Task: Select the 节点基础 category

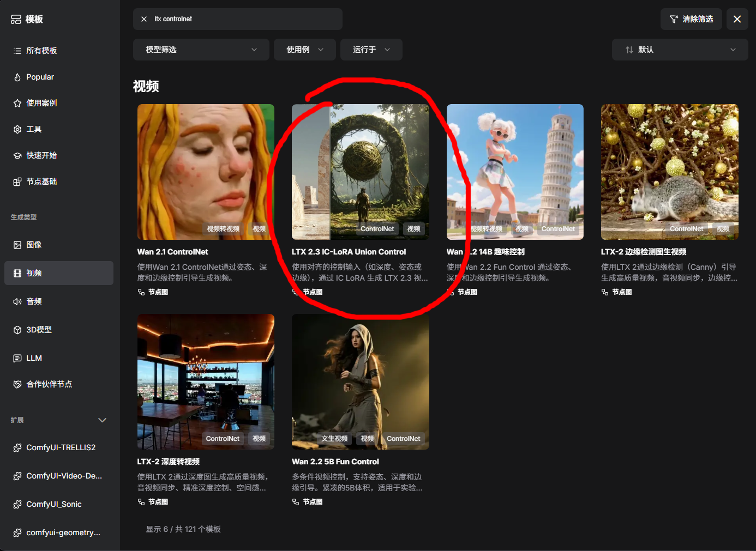Action: 59,181
